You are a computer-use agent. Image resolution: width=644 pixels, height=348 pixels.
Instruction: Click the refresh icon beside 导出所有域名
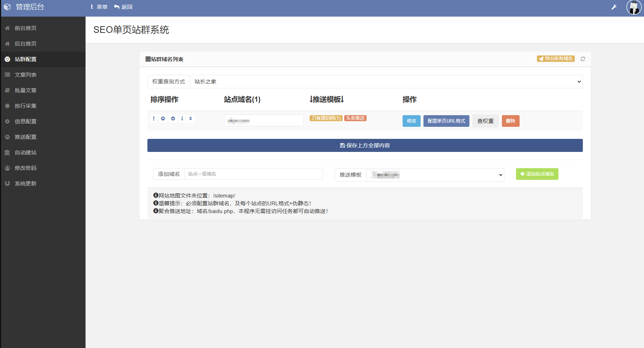point(583,59)
